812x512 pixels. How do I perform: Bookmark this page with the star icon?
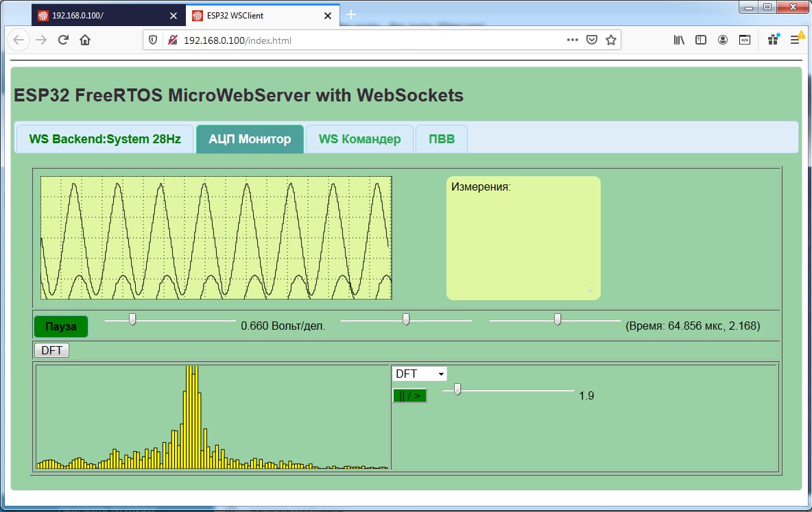pyautogui.click(x=611, y=40)
